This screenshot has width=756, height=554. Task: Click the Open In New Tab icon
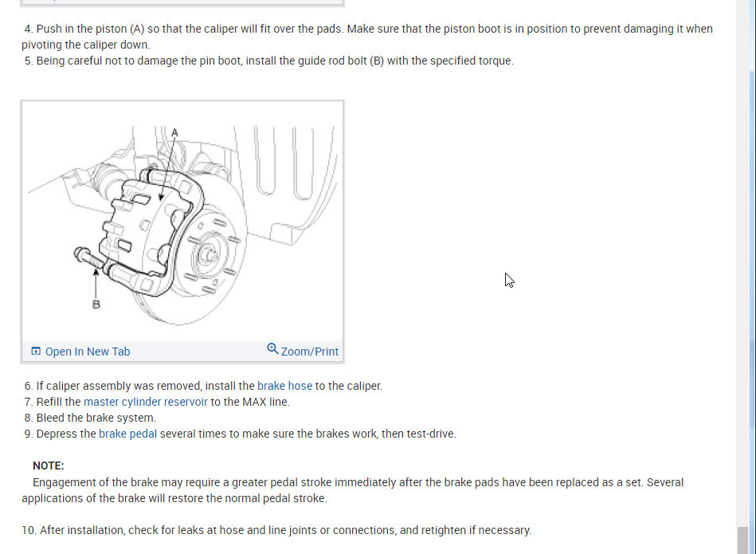pyautogui.click(x=36, y=351)
